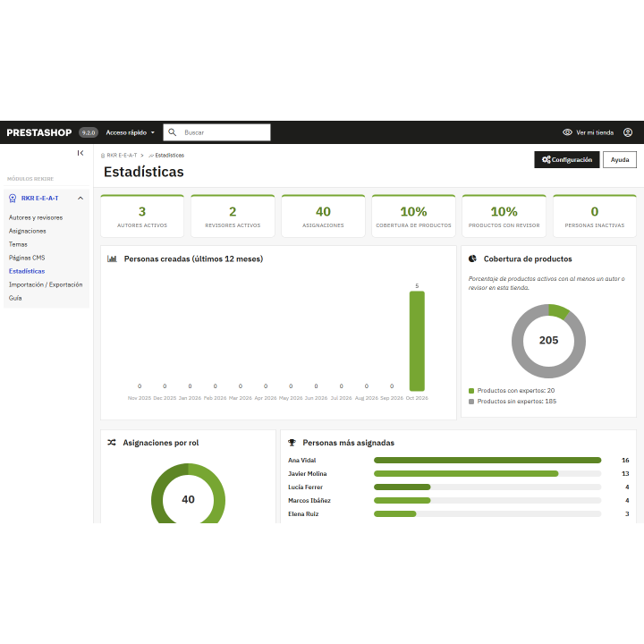644x644 pixels.
Task: Click 'Productos sin expertos: 185' text
Action: coord(517,402)
